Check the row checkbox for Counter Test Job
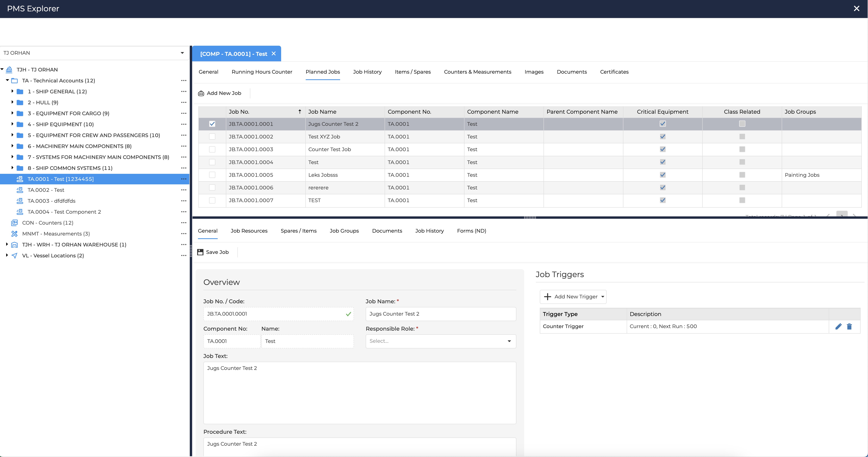This screenshot has height=457, width=868. (212, 149)
